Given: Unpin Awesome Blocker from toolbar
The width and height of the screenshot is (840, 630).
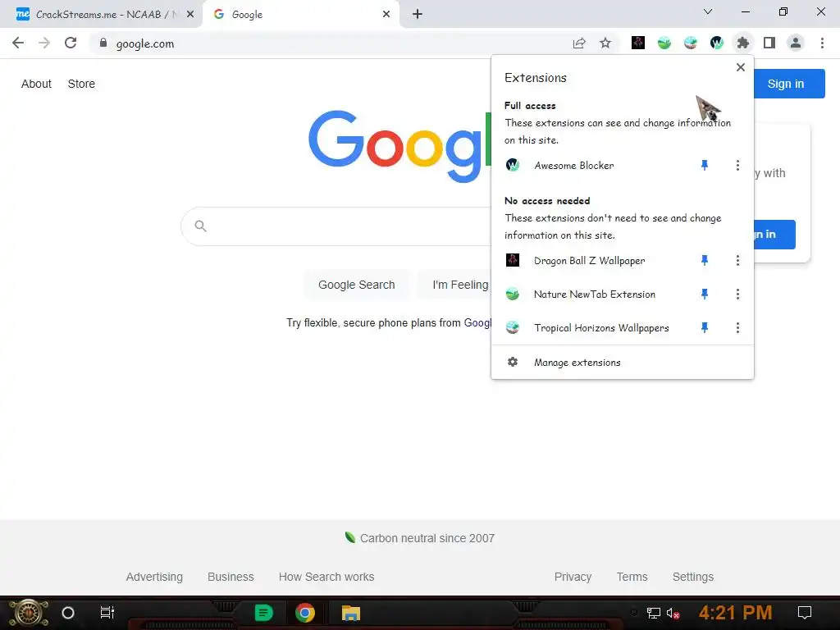Looking at the screenshot, I should 705,165.
